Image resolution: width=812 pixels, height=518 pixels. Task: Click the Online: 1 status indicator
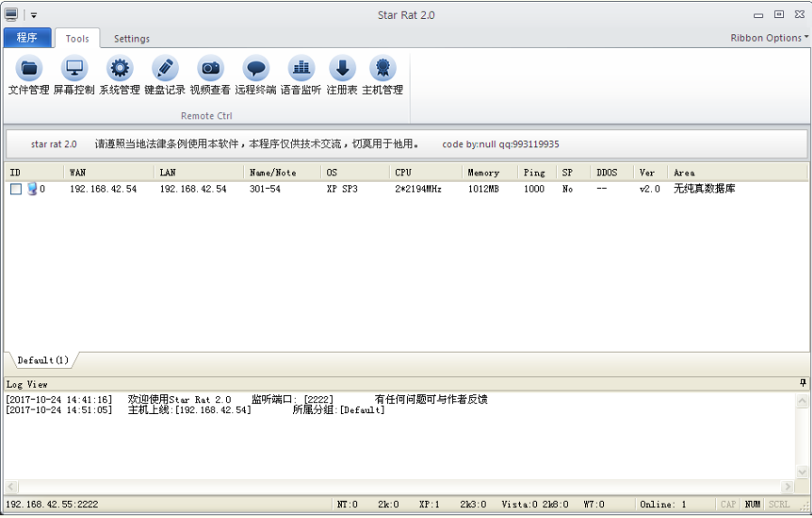tap(663, 504)
